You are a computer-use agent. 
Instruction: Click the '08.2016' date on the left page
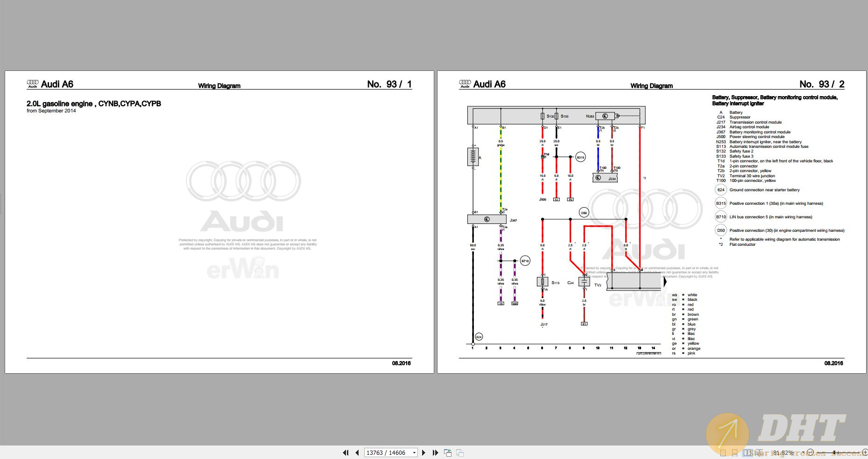tap(402, 363)
